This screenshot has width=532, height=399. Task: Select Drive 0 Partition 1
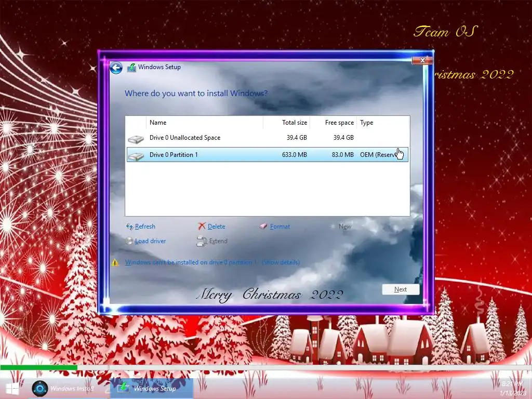[x=268, y=155]
